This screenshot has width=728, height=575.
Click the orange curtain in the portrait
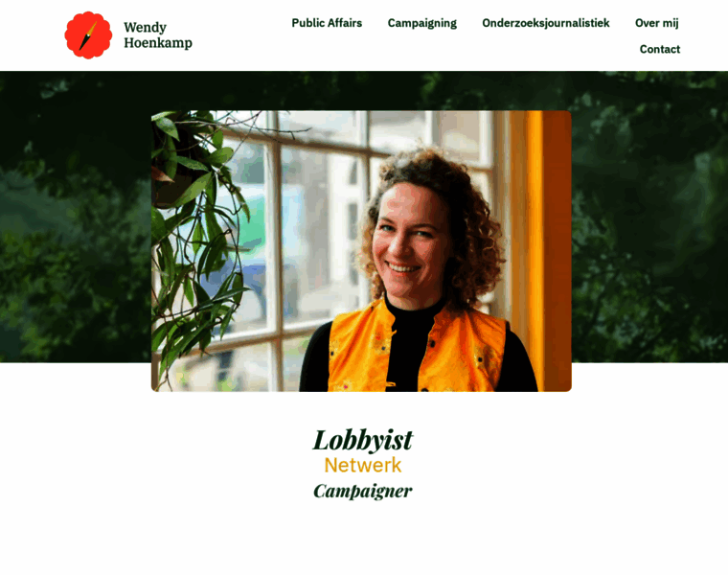tap(541, 251)
